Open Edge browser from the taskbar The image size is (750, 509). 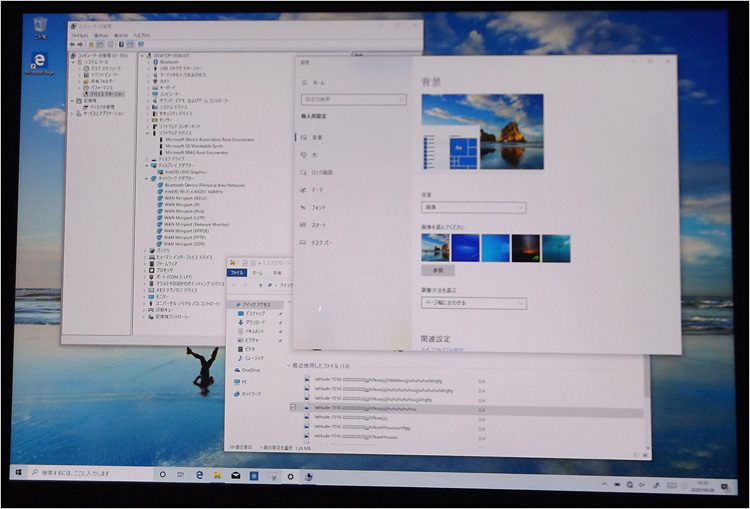click(200, 473)
